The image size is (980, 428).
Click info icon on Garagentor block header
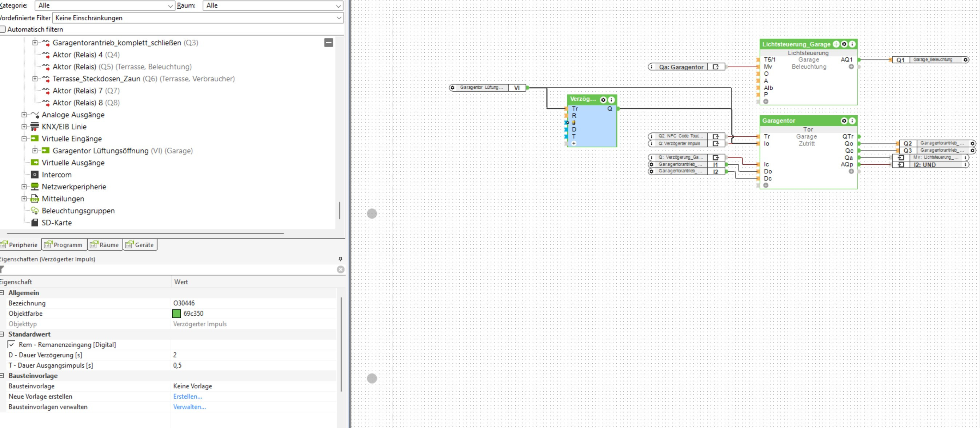[x=852, y=121]
